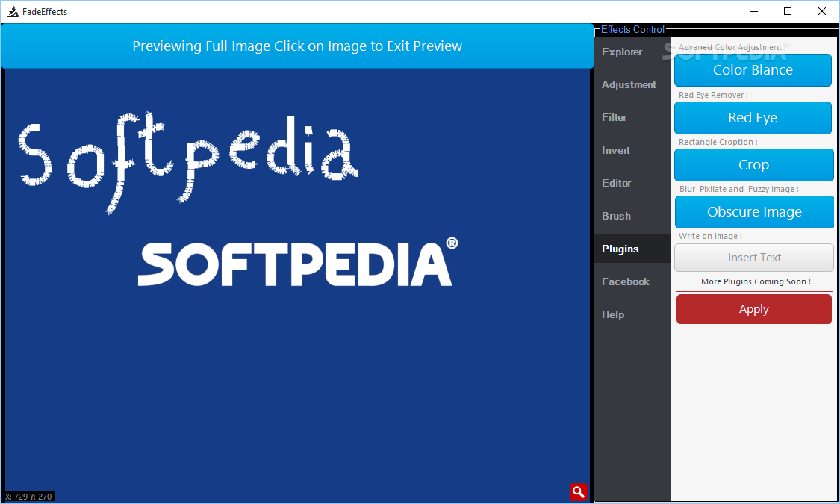Screen dimensions: 840x504
Task: Click the 'Red Eye Remover :' label
Action: point(713,95)
